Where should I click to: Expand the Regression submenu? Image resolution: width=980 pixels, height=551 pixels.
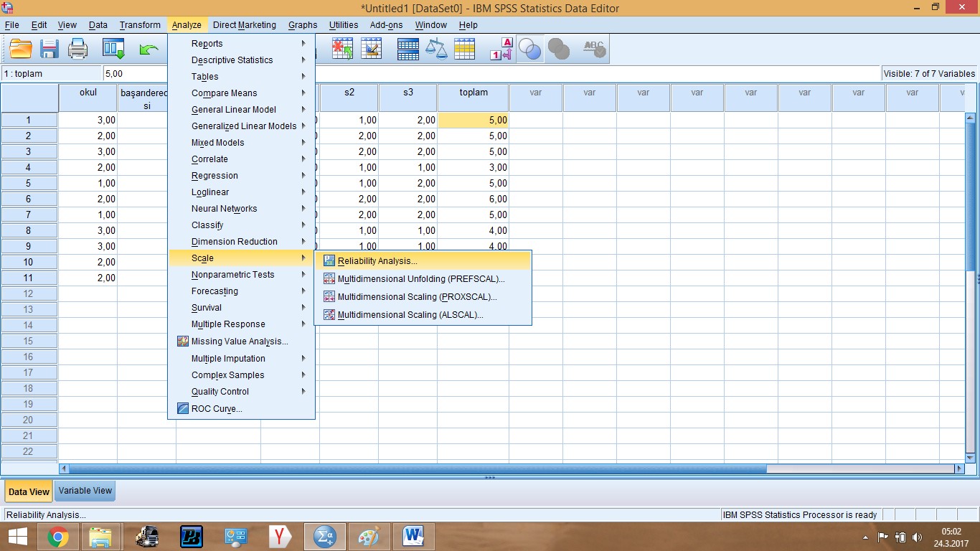241,176
